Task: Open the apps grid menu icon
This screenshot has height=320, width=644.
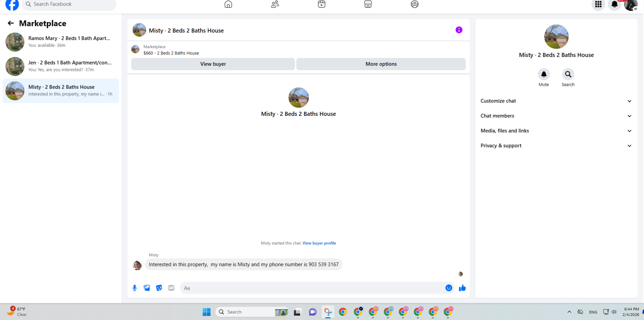Action: 598,4
